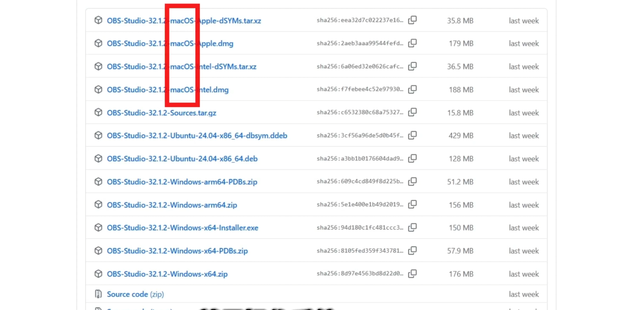The height and width of the screenshot is (310, 644).
Task: Copy the SHA256 of Windows-x64-Installer.exe
Action: coord(412,228)
